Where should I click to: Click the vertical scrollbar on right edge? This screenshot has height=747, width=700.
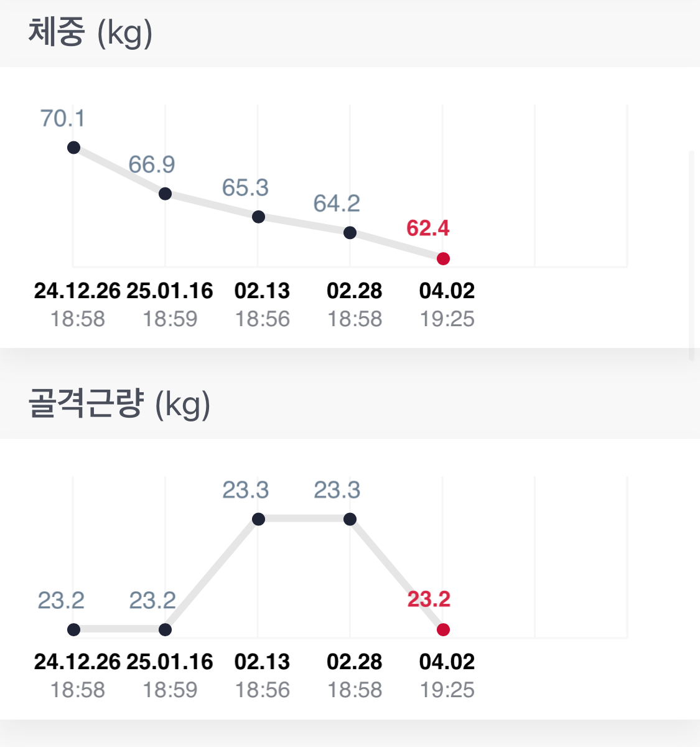[x=691, y=255]
